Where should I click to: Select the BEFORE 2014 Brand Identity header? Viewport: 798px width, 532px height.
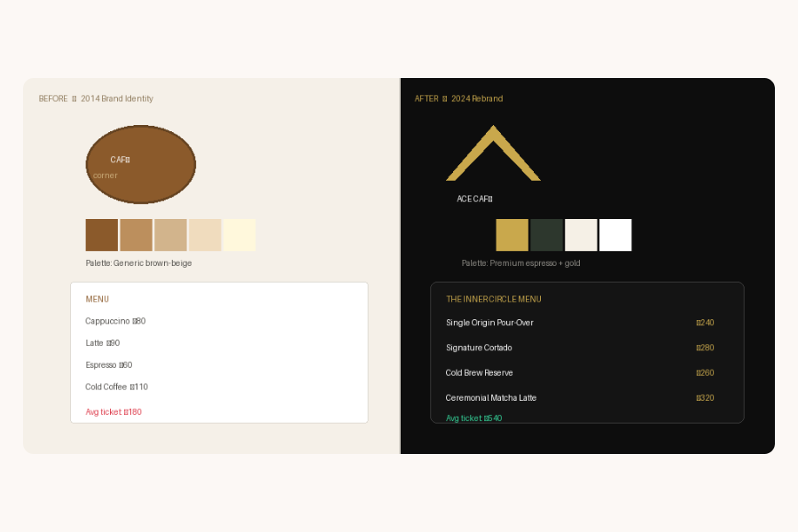point(96,98)
